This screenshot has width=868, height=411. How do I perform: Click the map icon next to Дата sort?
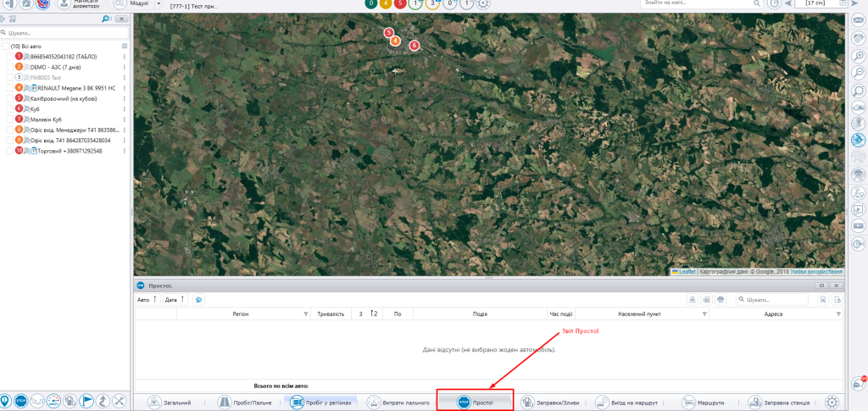coord(198,299)
